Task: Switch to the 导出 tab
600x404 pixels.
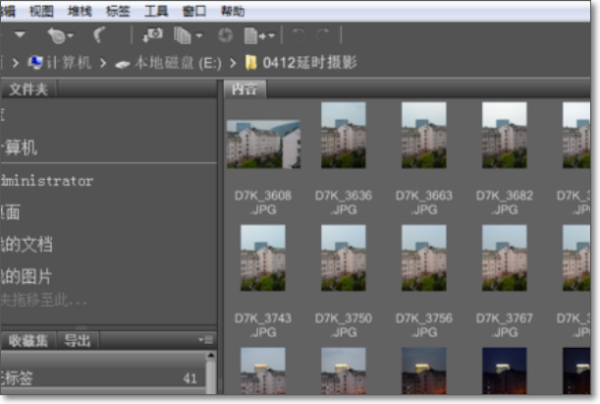Action: tap(77, 340)
